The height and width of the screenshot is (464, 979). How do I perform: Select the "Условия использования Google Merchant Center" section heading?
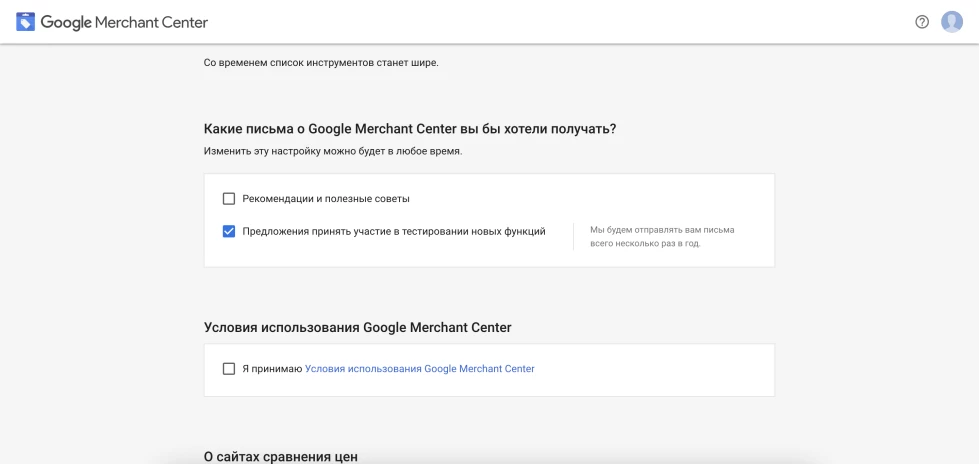(358, 328)
